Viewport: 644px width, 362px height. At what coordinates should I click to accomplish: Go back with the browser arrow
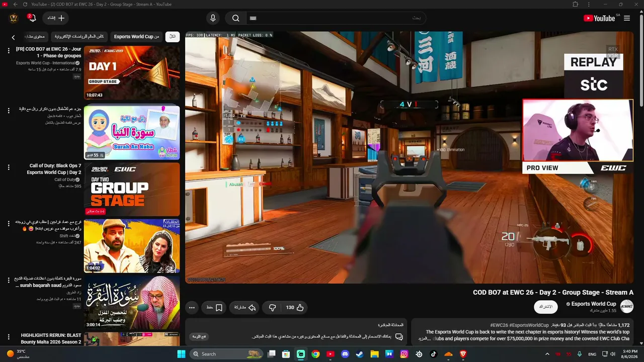tap(15, 5)
